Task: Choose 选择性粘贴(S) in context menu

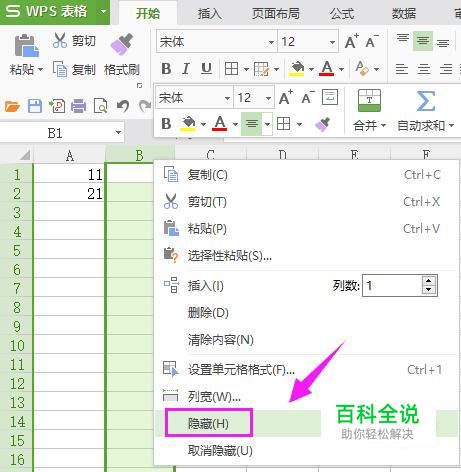Action: [305, 256]
